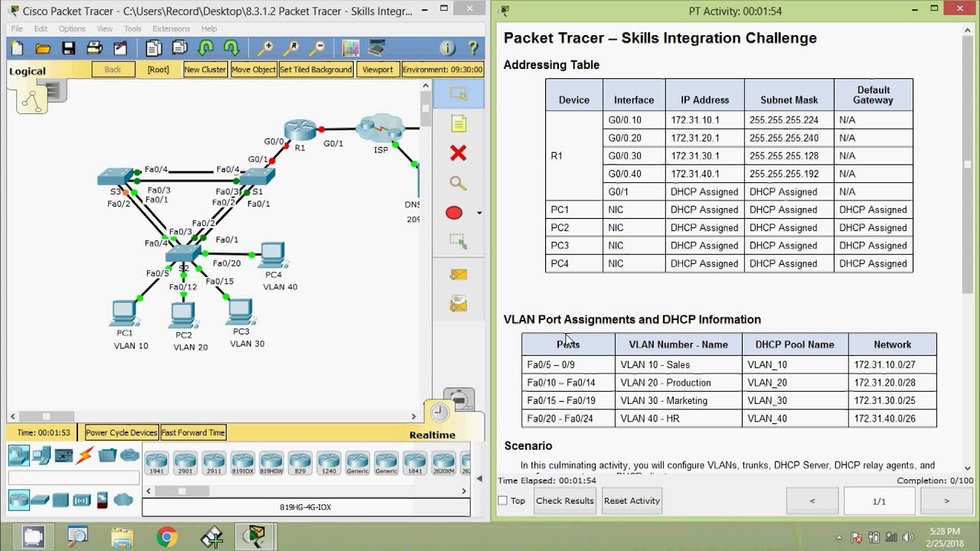The image size is (980, 551).
Task: Click the Move Object button
Action: tap(253, 69)
